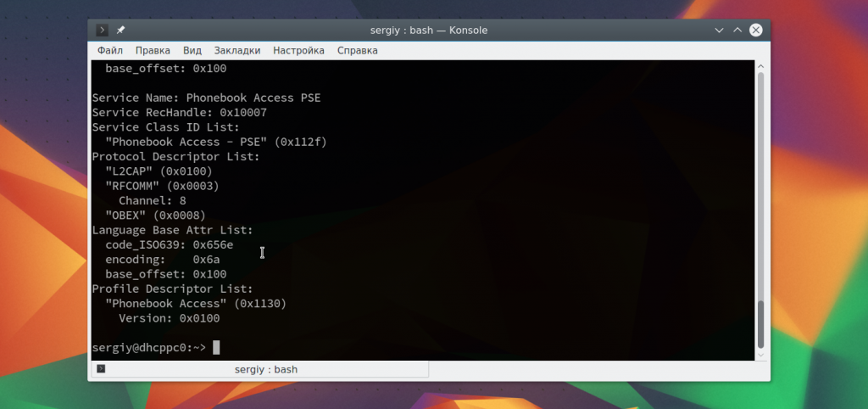
Task: Click the Konsole application icon in title bar
Action: tap(103, 30)
